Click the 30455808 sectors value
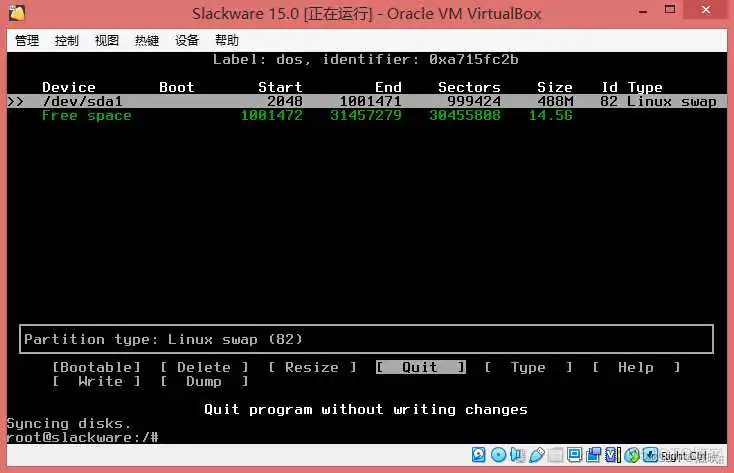The height and width of the screenshot is (473, 734). tap(465, 116)
